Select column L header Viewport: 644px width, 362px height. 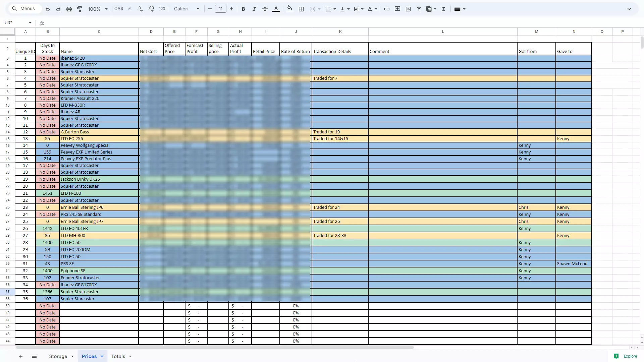(443, 32)
